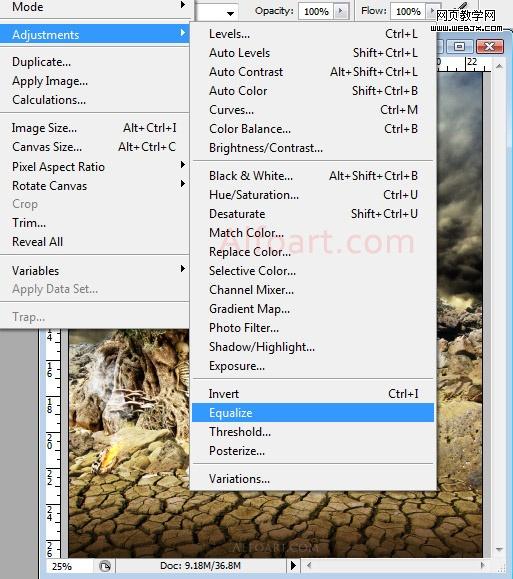The width and height of the screenshot is (513, 579).
Task: Expand the Rotate Canvas submenu
Action: tap(182, 184)
